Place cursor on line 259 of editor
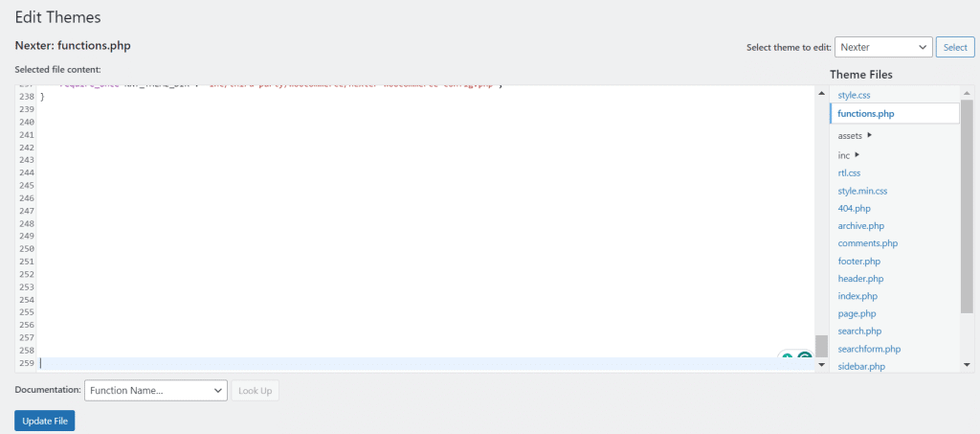980x434 pixels. pyautogui.click(x=425, y=363)
